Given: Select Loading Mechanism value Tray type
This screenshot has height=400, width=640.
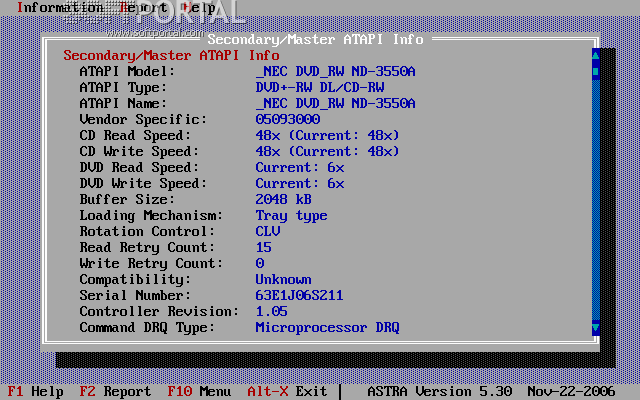Looking at the screenshot, I should pos(291,216).
